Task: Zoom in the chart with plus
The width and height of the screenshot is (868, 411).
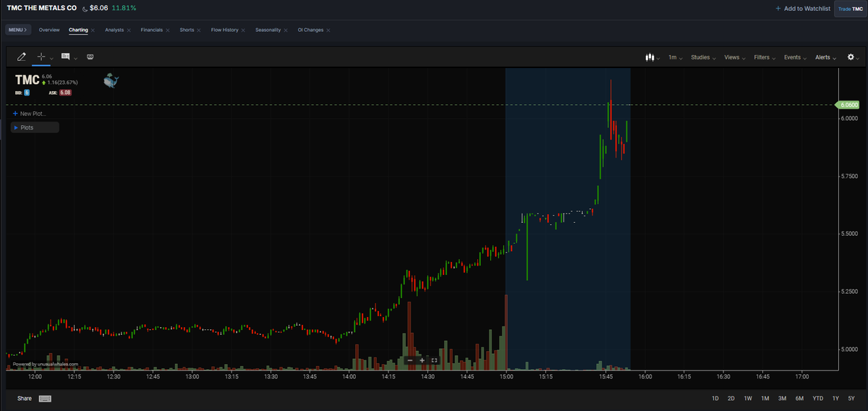Action: click(x=422, y=360)
